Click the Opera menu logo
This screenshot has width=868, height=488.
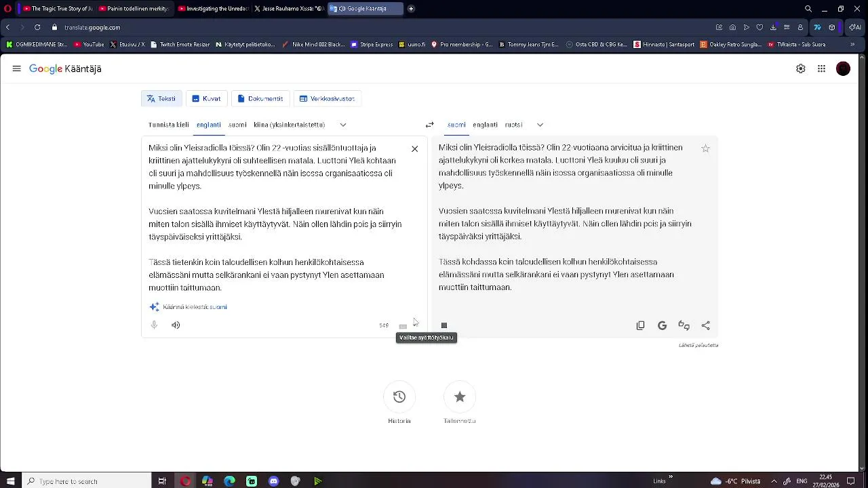pos(7,9)
